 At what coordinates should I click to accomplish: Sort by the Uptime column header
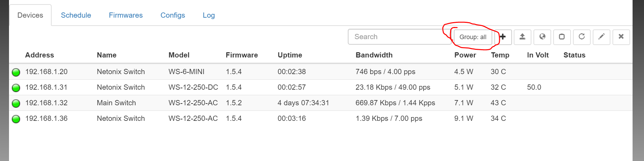click(x=290, y=55)
